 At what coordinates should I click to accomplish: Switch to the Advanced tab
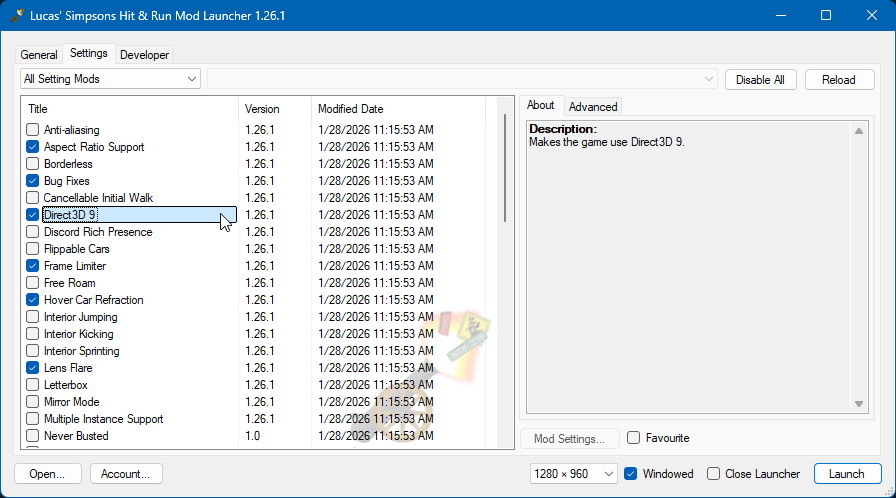coord(593,107)
